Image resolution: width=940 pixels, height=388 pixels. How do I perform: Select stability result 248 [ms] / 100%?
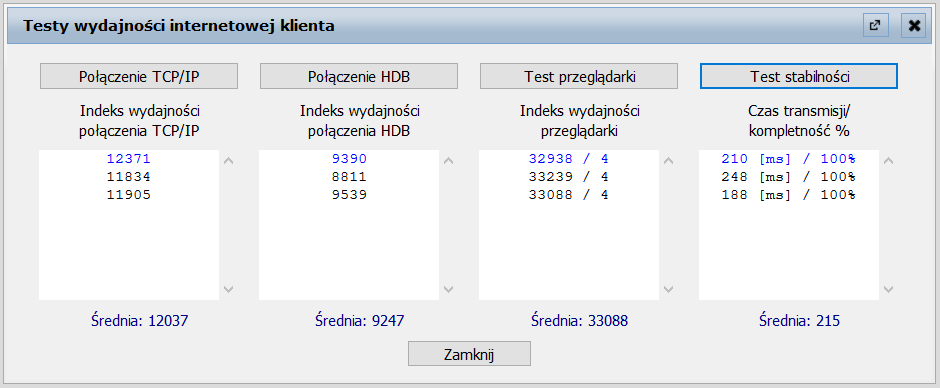coord(789,177)
